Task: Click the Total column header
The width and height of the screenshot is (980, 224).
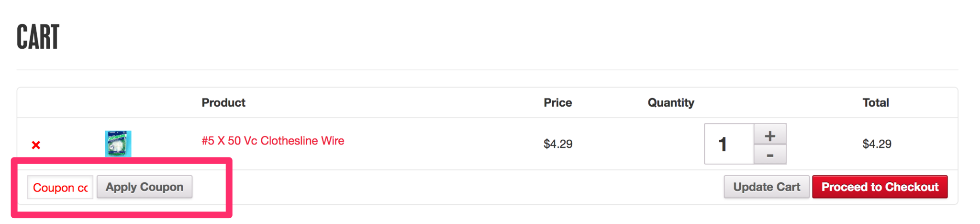Action: coord(876,102)
